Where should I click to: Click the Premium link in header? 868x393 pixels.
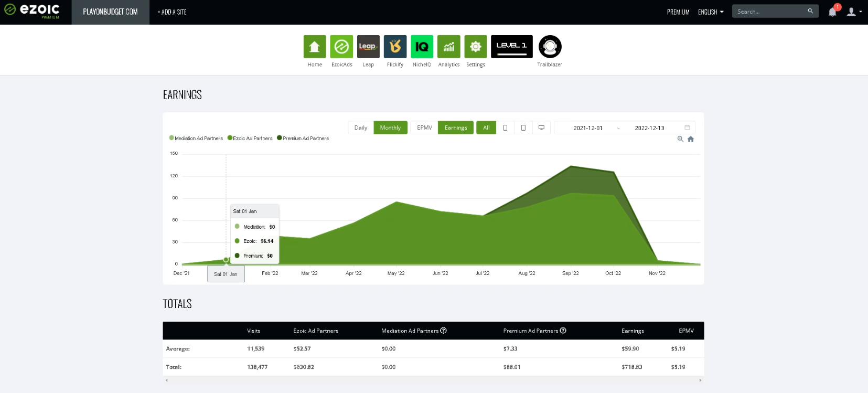pos(678,12)
